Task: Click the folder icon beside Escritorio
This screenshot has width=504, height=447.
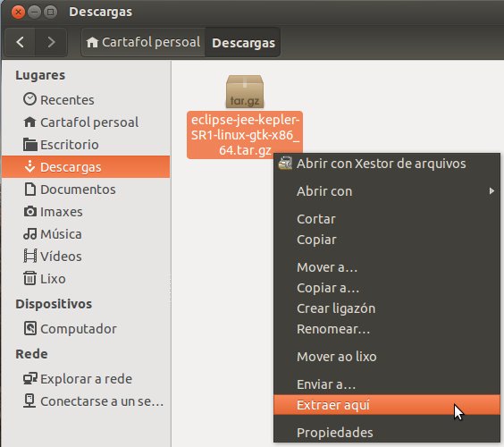Action: pyautogui.click(x=29, y=145)
